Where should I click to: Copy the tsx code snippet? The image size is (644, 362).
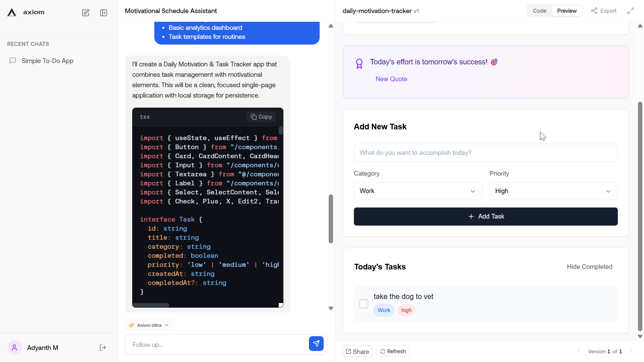[x=261, y=117]
